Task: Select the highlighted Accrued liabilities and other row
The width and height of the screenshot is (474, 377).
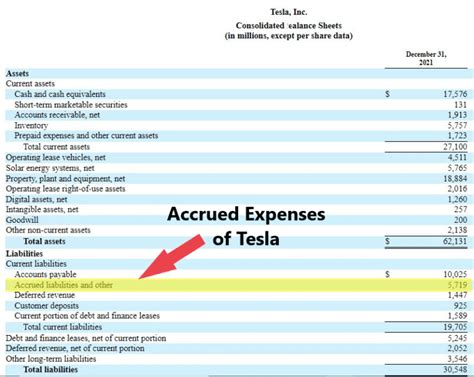Action: 239,285
